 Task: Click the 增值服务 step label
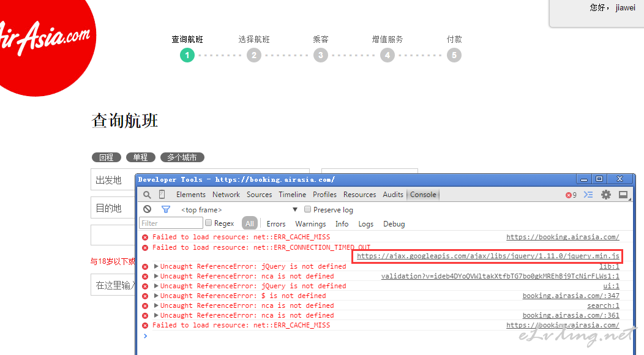(x=388, y=39)
